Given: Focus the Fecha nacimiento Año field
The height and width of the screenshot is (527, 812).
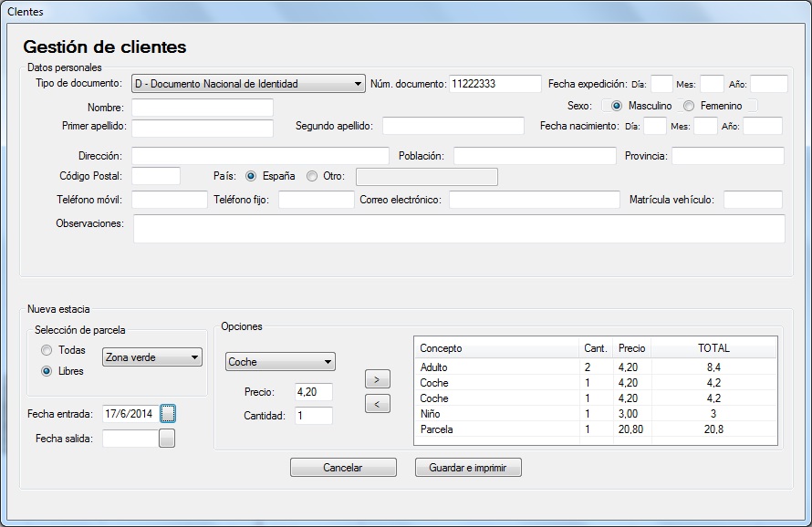Looking at the screenshot, I should [763, 126].
